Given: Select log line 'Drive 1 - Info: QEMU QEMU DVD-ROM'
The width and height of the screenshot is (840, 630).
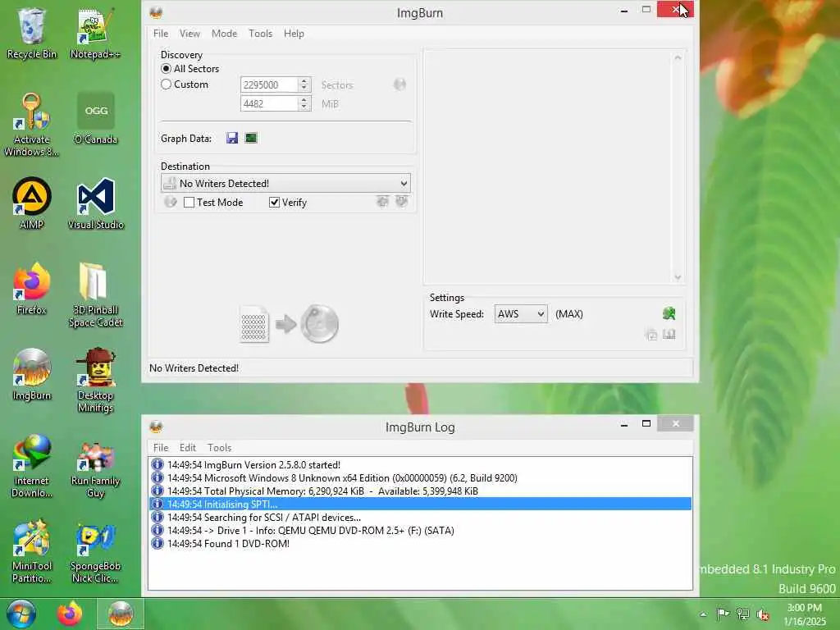Looking at the screenshot, I should click(x=420, y=531).
